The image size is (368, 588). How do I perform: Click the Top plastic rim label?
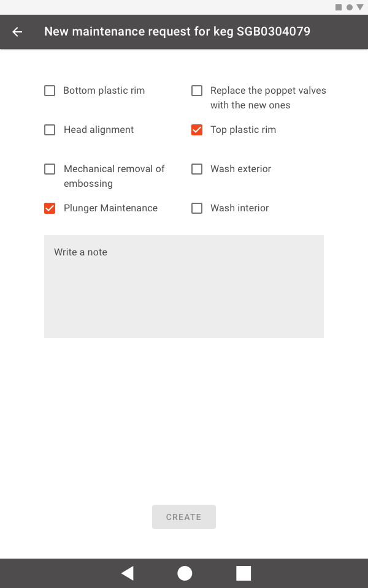click(x=243, y=130)
